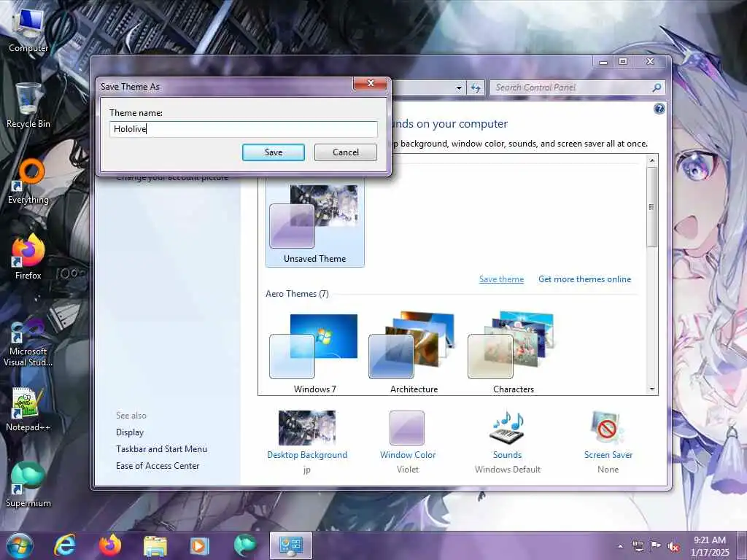Viewport: 747px width, 560px height.
Task: Open Taskbar and Start Menu link
Action: pyautogui.click(x=161, y=449)
